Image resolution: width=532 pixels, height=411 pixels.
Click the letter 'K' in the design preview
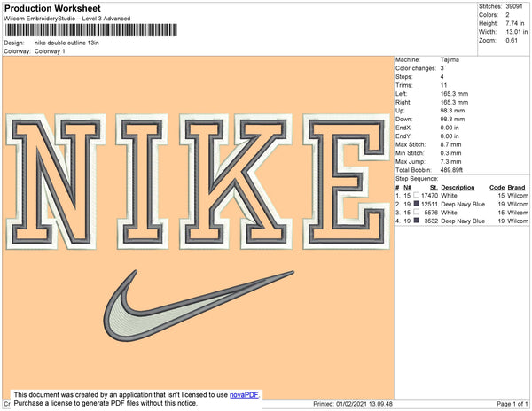point(236,182)
